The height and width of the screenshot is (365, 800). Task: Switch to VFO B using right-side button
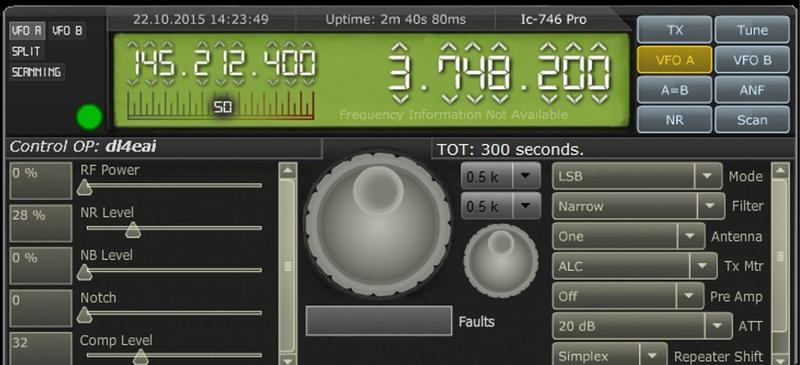[752, 60]
